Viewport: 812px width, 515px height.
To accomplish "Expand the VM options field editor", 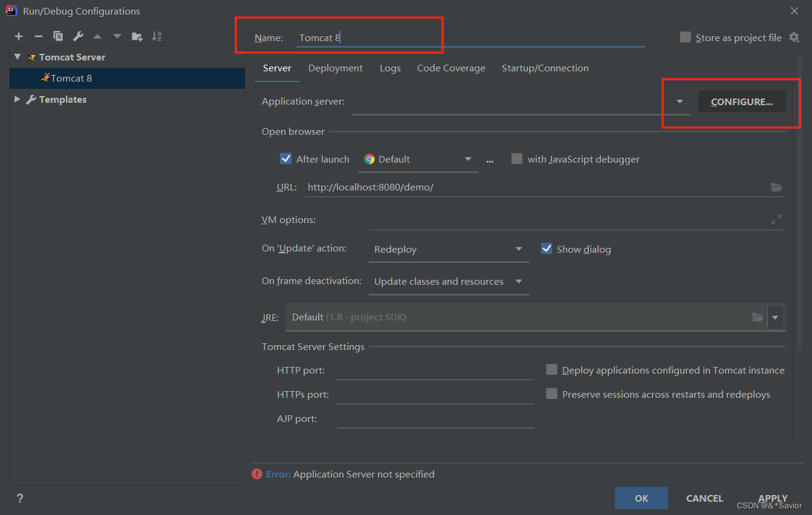I will tap(776, 219).
